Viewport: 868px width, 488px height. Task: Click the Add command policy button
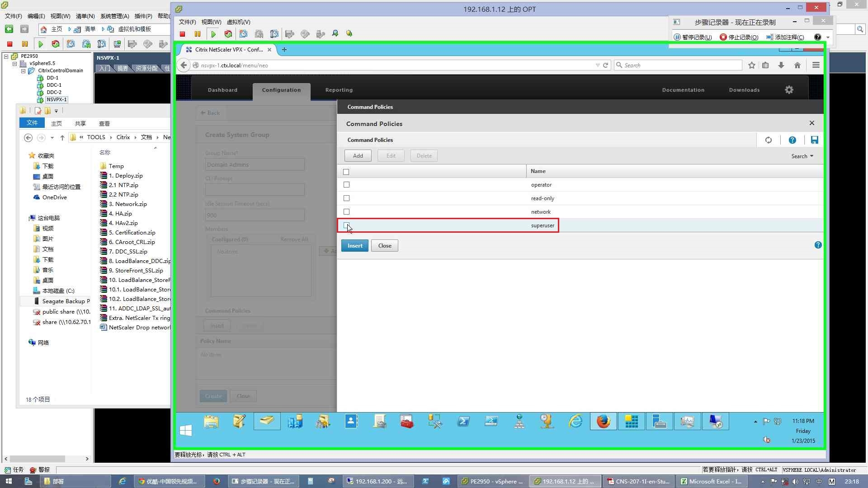[358, 155]
